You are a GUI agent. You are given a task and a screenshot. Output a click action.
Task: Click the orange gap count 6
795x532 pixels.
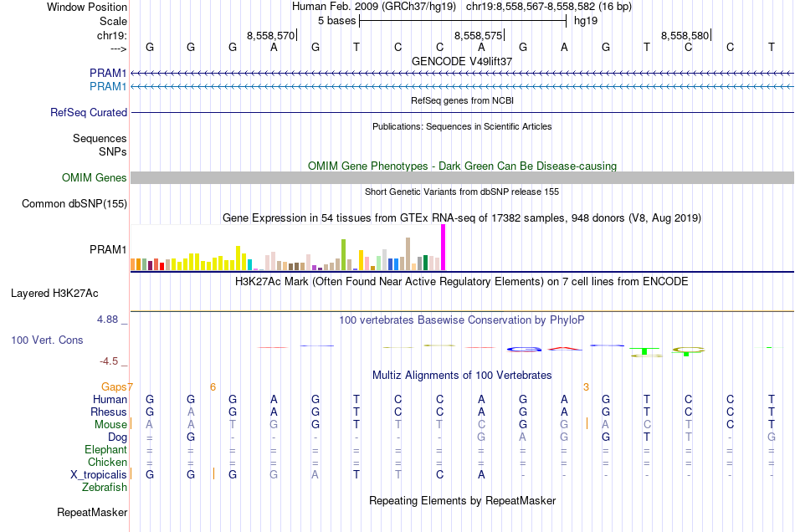click(x=213, y=387)
